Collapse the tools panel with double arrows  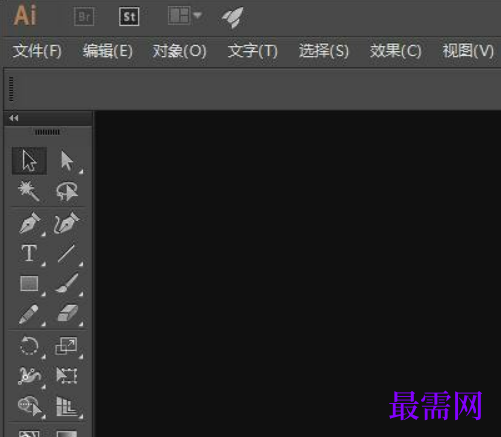[x=14, y=118]
